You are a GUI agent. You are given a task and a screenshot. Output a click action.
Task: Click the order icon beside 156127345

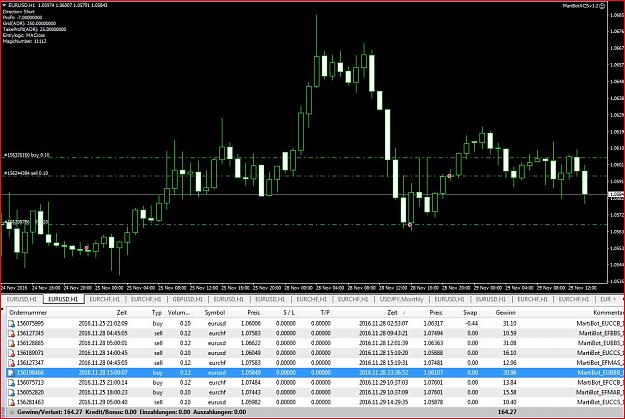tap(12, 333)
